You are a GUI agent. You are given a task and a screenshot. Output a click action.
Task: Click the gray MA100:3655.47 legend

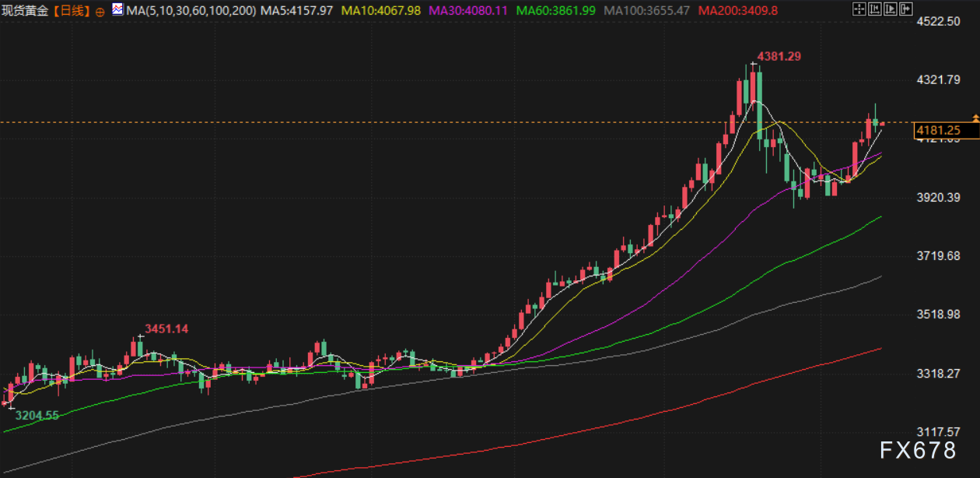coord(647,11)
